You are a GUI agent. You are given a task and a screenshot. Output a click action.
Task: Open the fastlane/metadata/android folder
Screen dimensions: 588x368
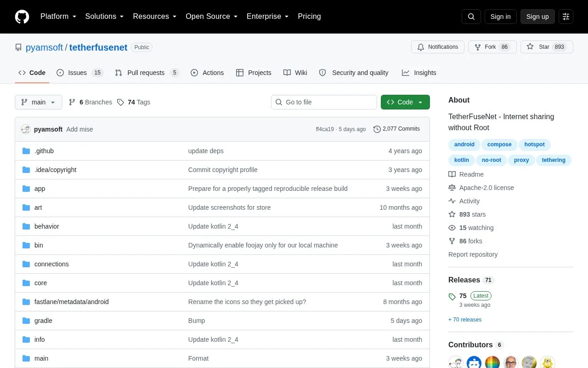72,302
